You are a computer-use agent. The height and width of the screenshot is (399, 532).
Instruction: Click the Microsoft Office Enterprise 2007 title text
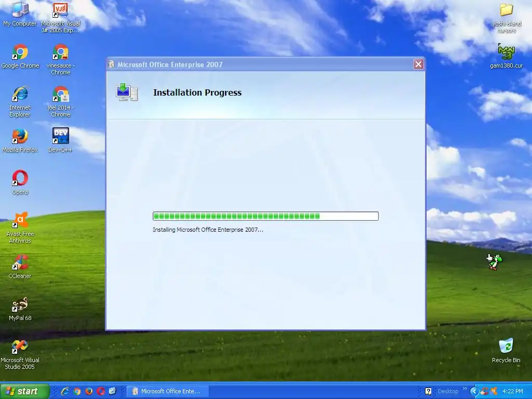pos(170,64)
